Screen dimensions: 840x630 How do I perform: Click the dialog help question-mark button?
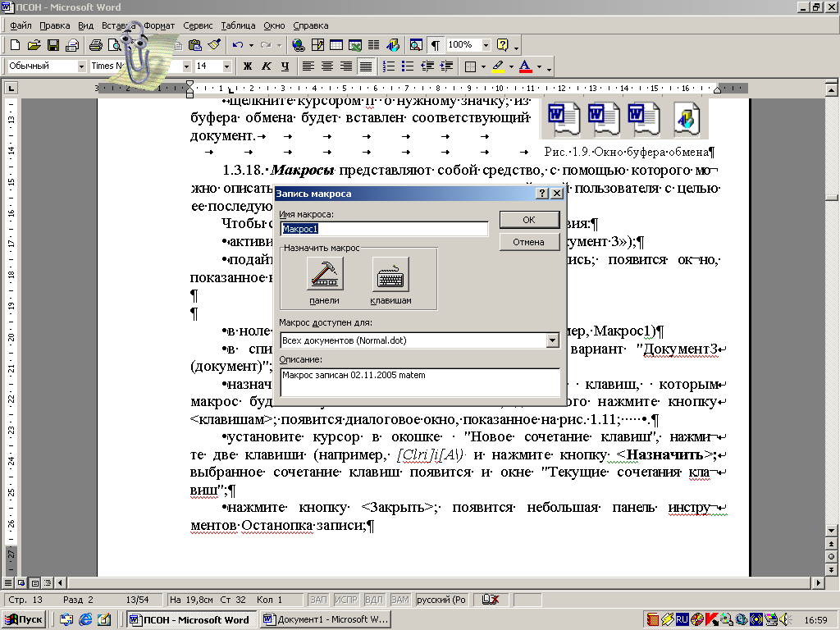[542, 194]
